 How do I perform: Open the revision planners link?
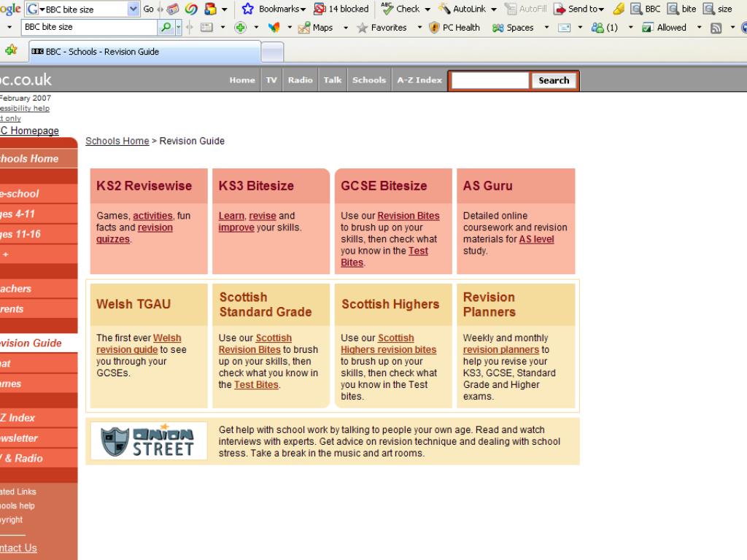point(500,349)
